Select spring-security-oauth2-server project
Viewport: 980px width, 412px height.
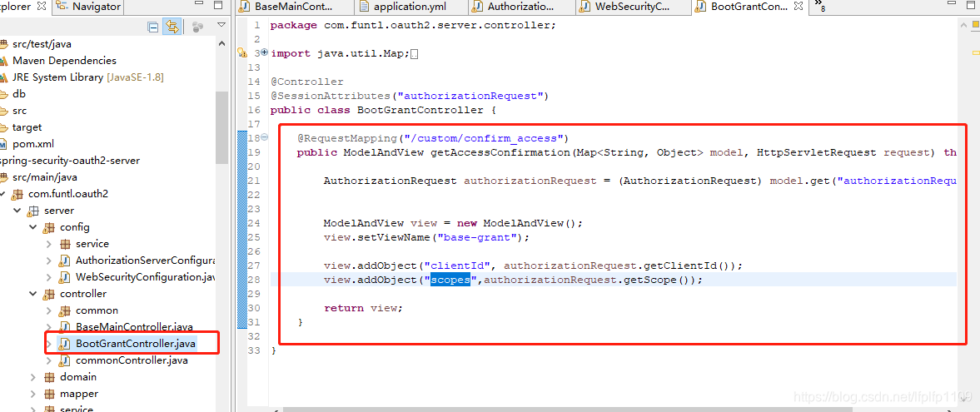click(69, 160)
